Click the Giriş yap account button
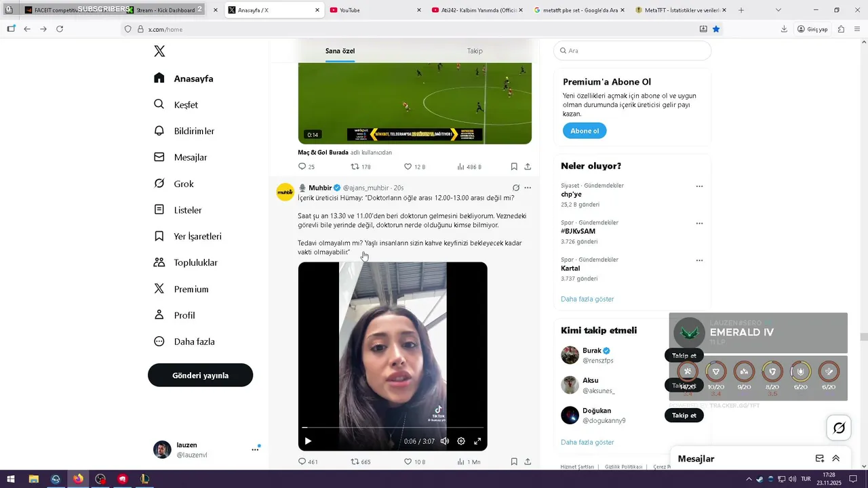 click(x=812, y=29)
